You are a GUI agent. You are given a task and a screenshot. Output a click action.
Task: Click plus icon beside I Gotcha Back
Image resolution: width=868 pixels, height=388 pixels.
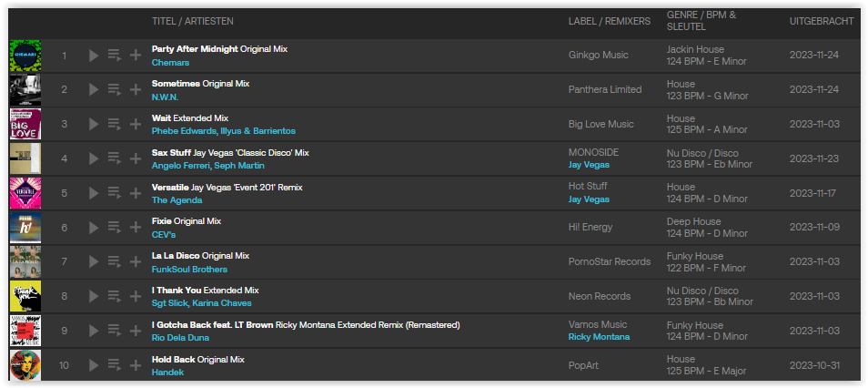point(135,331)
